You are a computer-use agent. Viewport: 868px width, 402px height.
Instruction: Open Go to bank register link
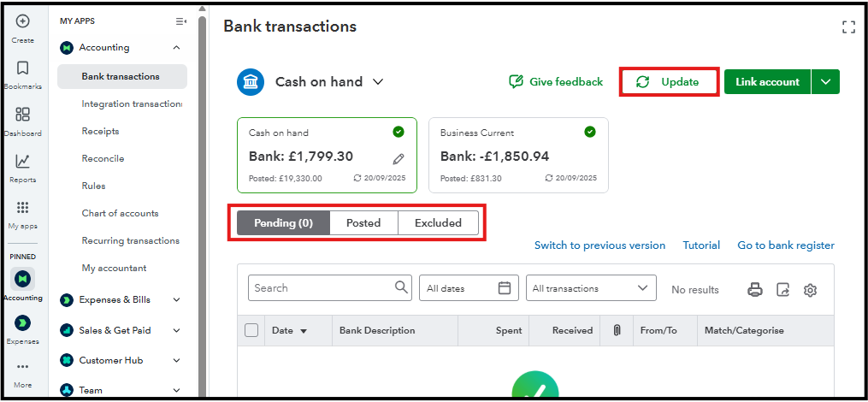pos(786,245)
